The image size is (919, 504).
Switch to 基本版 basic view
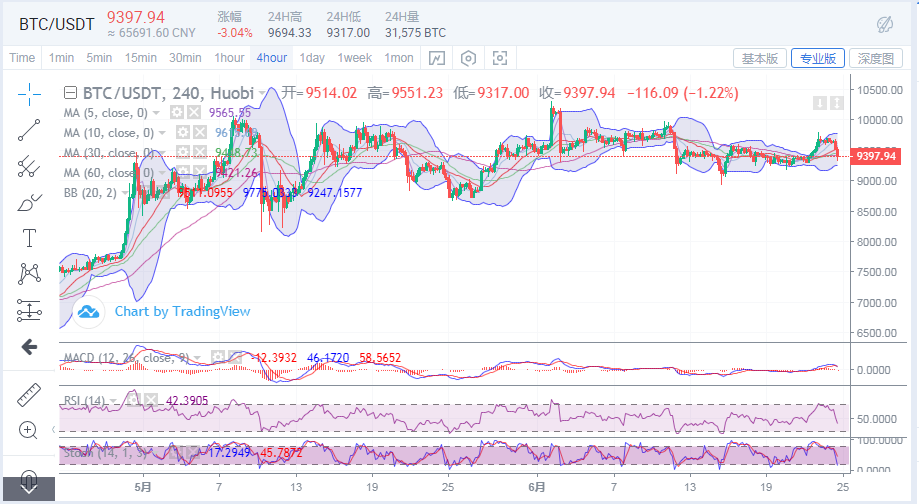coord(759,58)
